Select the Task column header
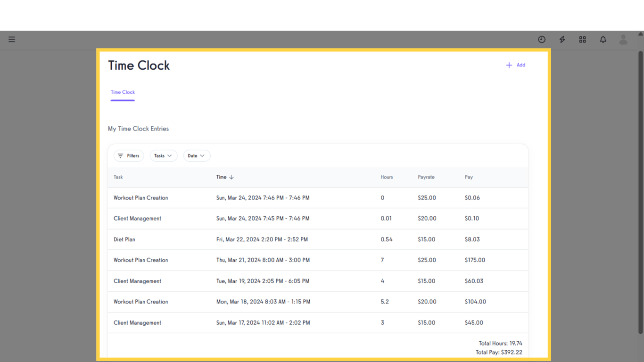 118,177
